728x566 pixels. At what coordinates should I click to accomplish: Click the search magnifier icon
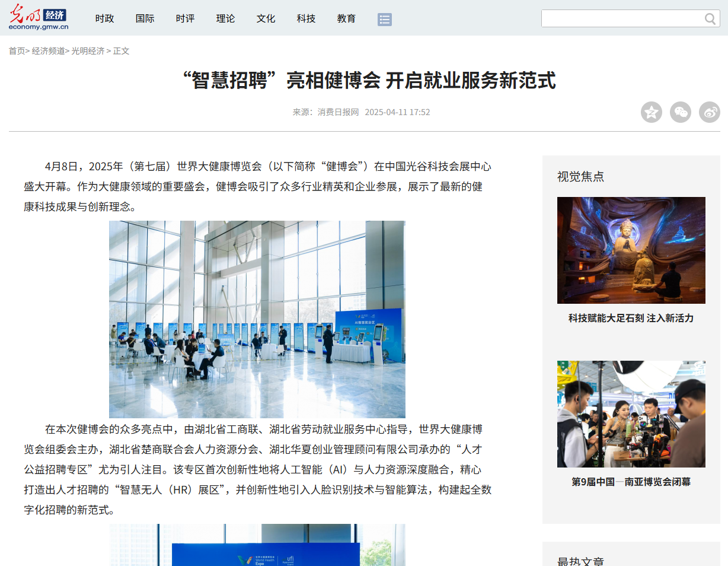click(710, 19)
